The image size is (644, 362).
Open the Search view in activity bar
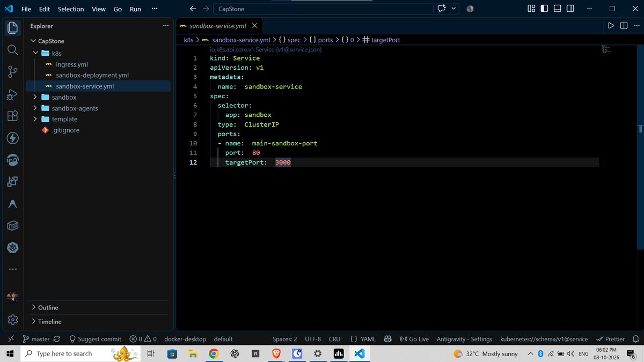click(x=13, y=50)
